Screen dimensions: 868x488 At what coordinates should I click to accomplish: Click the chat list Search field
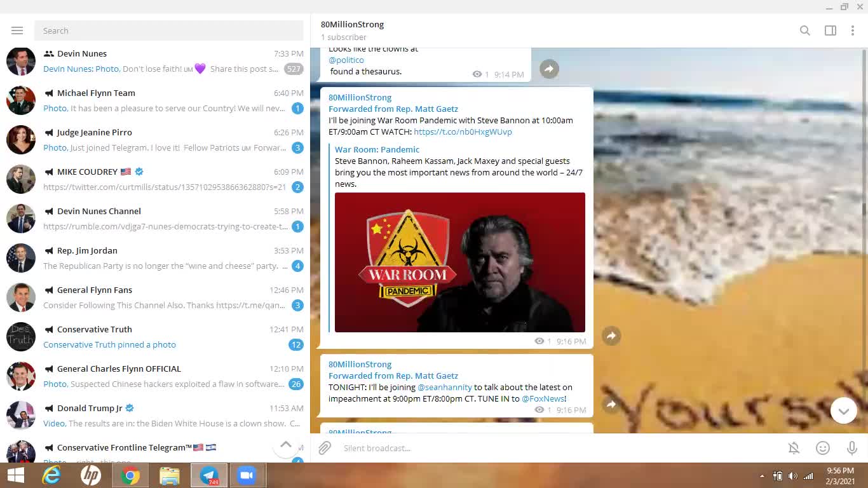tap(169, 30)
